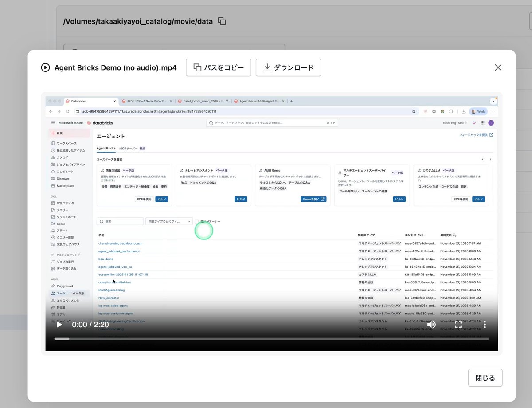Open SQLエディタ in the sidebar
Viewport: 532px width, 408px height.
pos(63,203)
